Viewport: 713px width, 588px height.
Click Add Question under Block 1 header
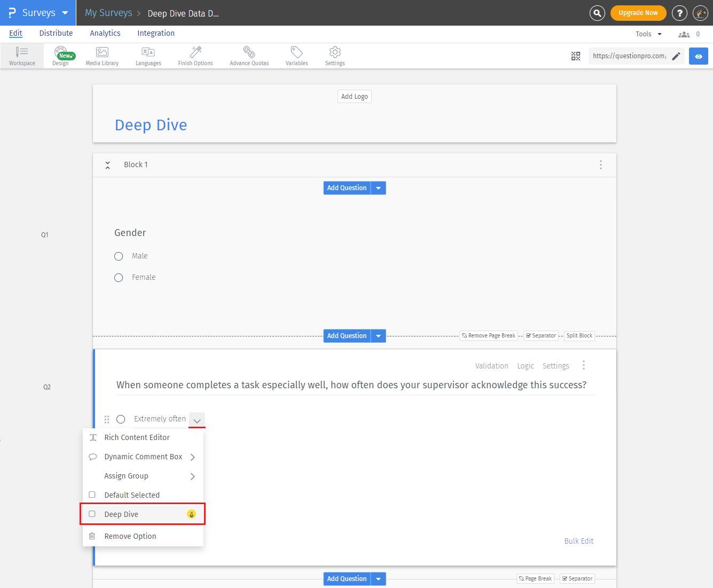coord(347,188)
